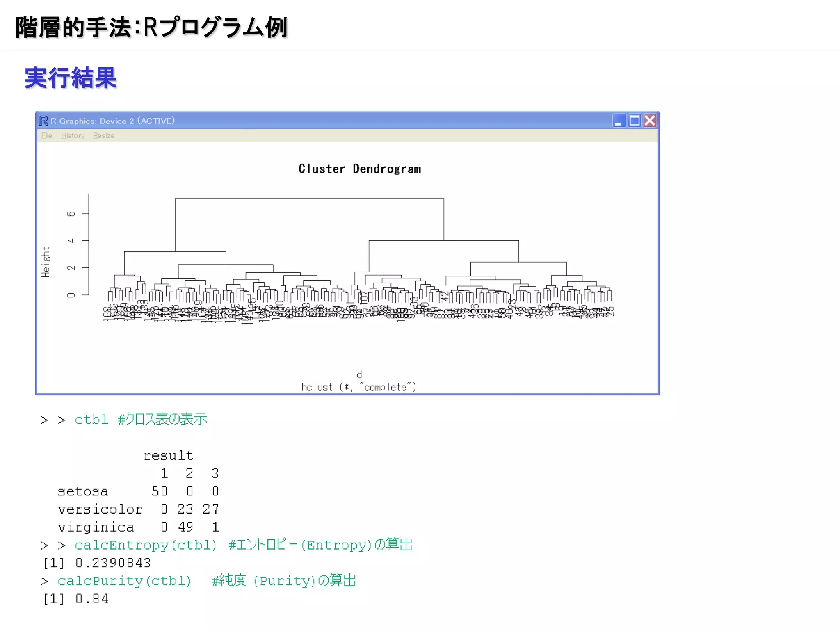
Task: Click the Height axis label
Action: pyautogui.click(x=46, y=262)
